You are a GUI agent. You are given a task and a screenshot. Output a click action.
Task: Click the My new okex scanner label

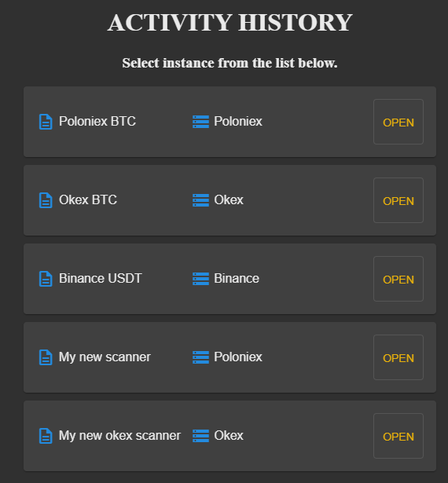coord(119,436)
